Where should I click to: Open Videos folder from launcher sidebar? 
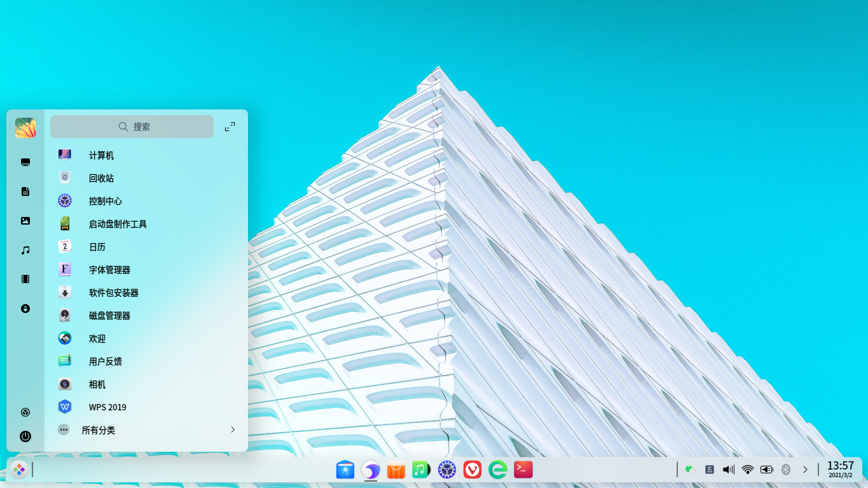point(25,279)
